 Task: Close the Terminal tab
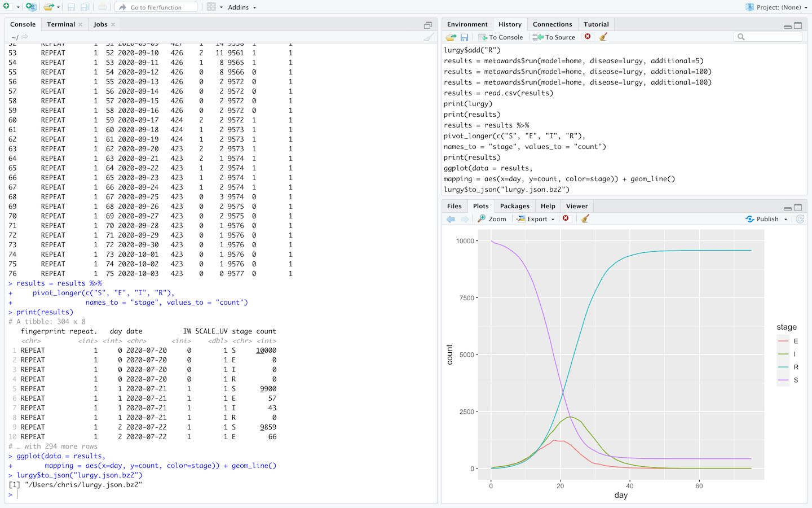(x=81, y=24)
